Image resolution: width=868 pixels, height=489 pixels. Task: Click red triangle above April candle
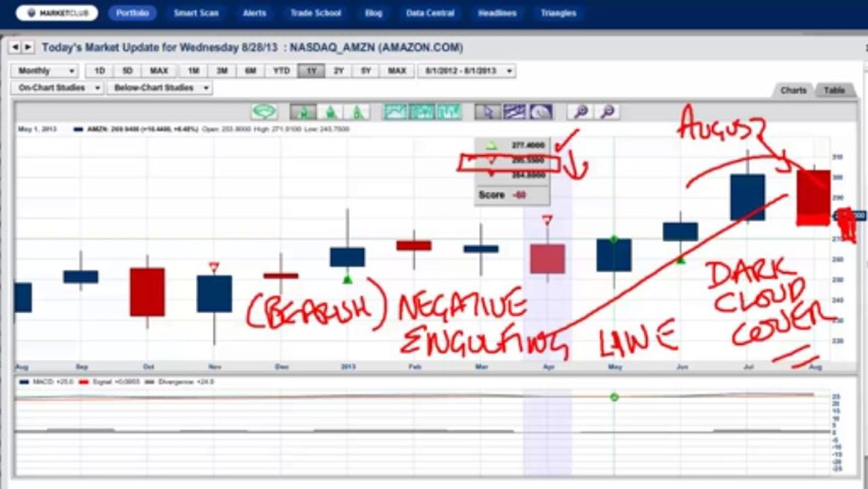[x=547, y=220]
